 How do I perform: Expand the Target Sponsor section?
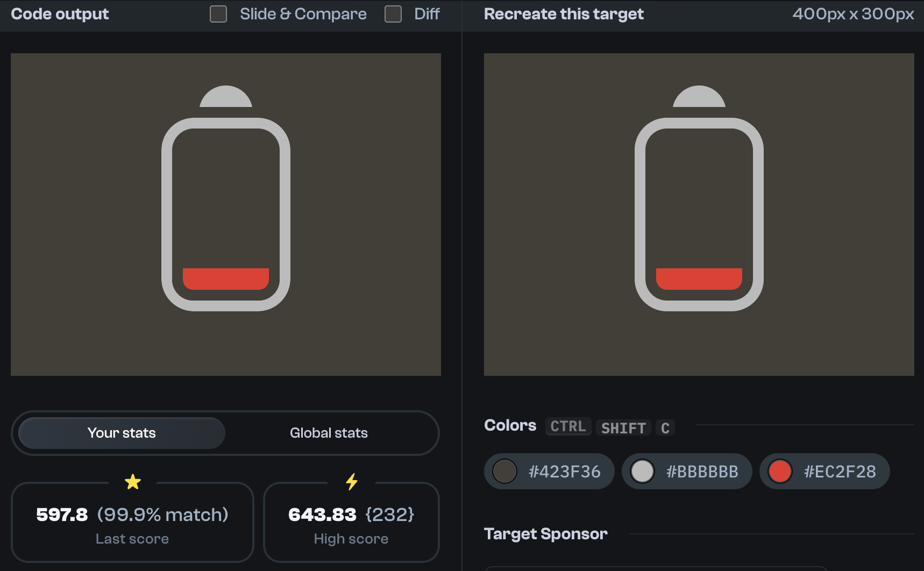[x=545, y=534]
